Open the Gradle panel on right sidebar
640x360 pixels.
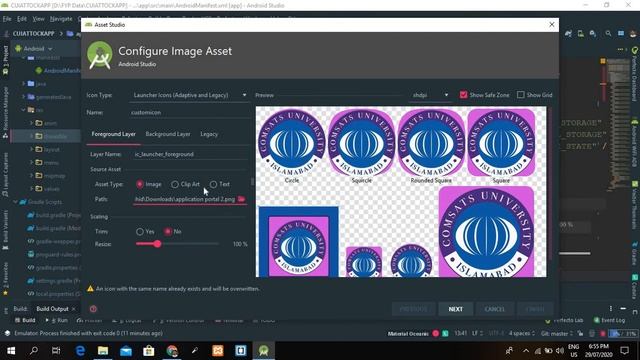[x=635, y=253]
